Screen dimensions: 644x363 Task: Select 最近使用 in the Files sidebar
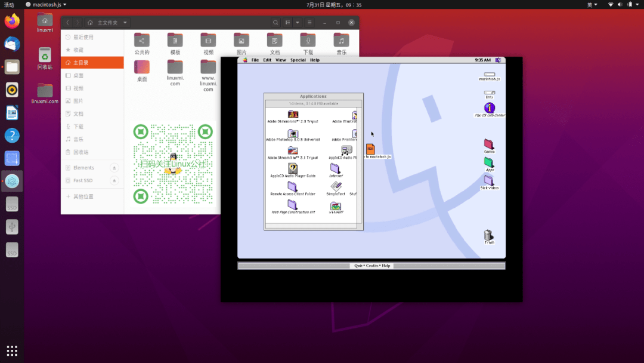coord(92,37)
